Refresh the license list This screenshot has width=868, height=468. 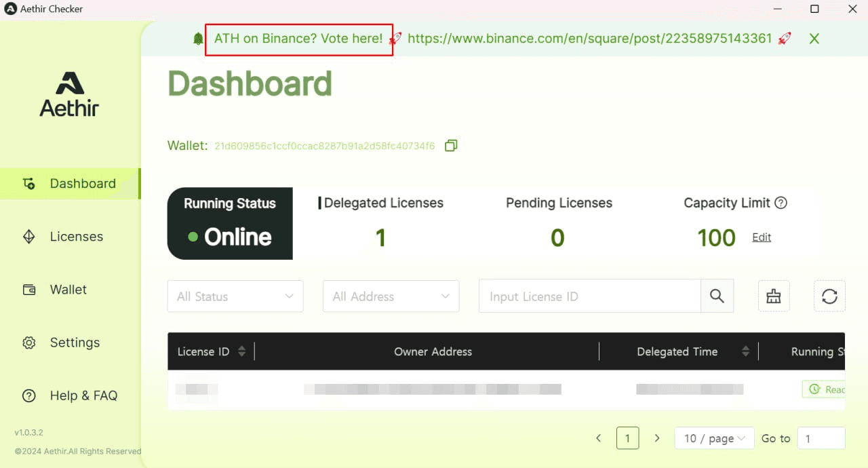829,296
